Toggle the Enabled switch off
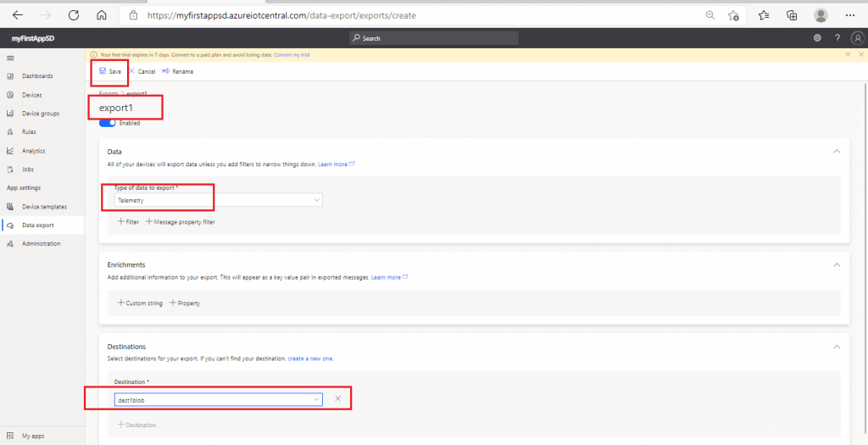The image size is (868, 445). [108, 123]
